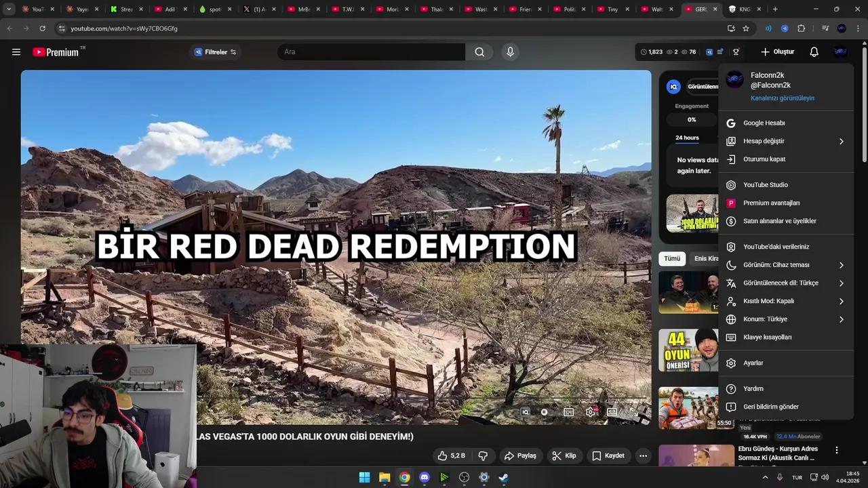This screenshot has width=868, height=488.
Task: Go to YouTube Premium home logo
Action: [56, 52]
